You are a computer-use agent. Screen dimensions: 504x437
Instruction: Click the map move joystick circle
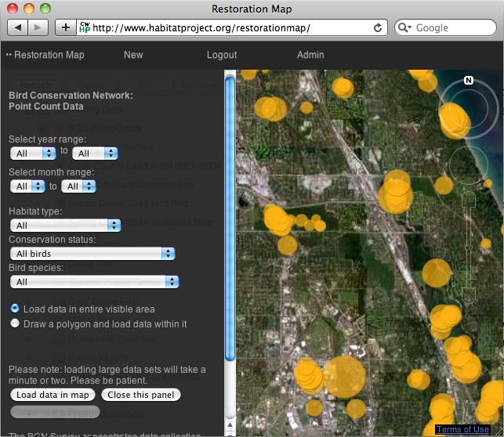pyautogui.click(x=468, y=165)
